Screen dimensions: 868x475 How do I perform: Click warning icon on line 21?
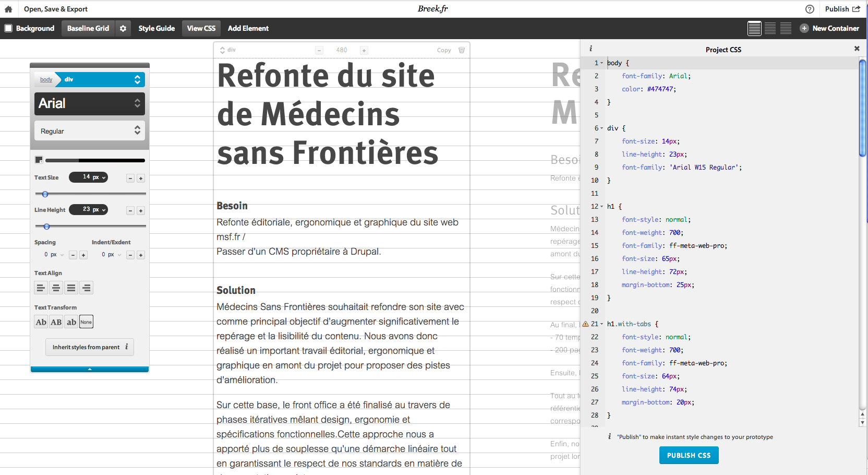(x=585, y=324)
